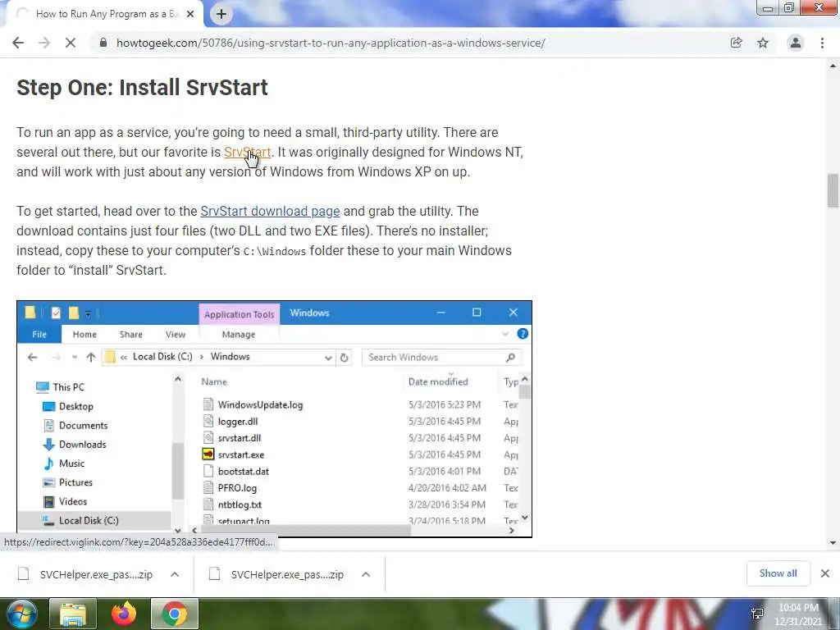Click the forward navigation arrow
The height and width of the screenshot is (630, 840).
(44, 43)
